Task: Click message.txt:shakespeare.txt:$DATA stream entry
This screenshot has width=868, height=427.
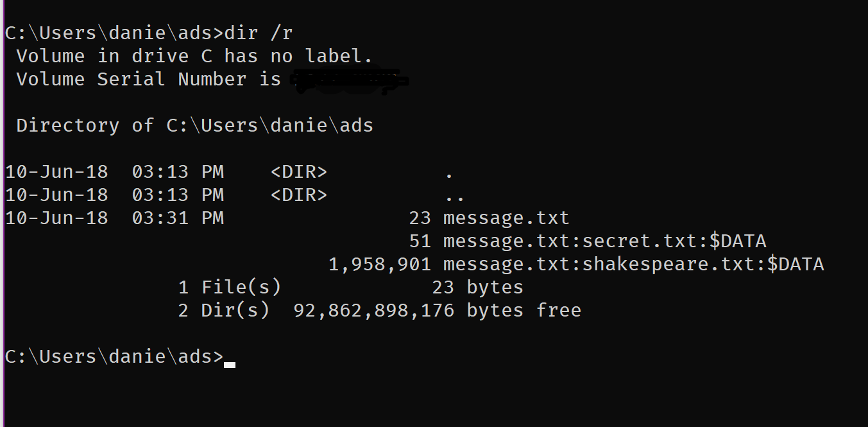Action: 633,265
